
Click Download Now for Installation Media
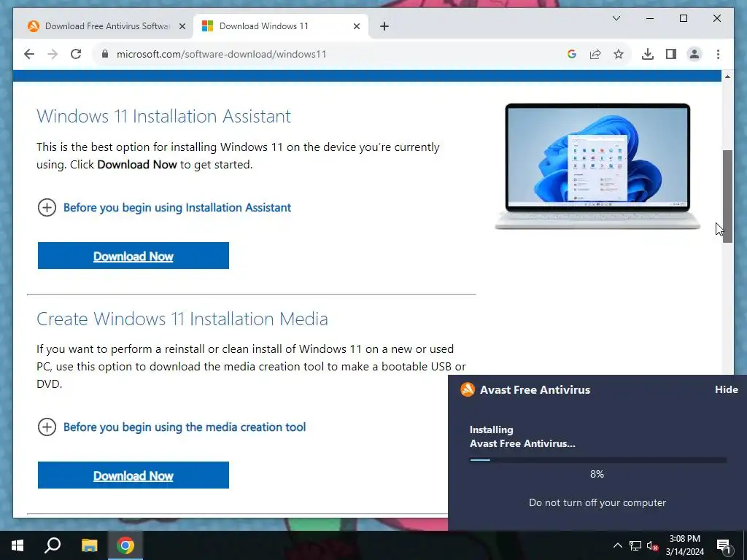coord(133,475)
